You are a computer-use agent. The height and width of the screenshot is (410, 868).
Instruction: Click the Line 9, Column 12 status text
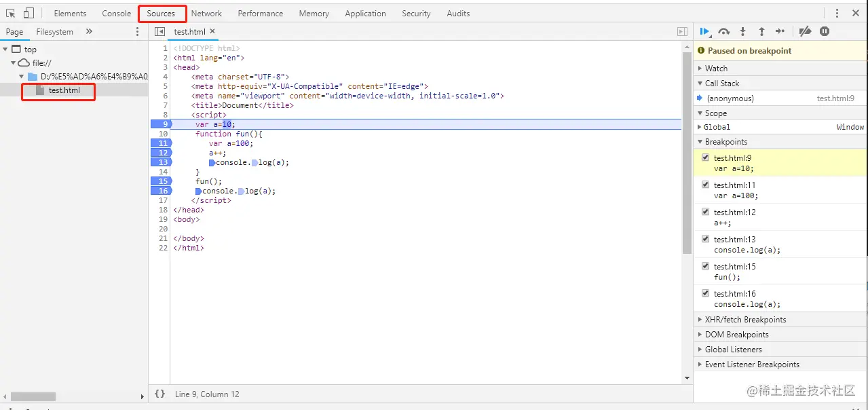pos(207,394)
